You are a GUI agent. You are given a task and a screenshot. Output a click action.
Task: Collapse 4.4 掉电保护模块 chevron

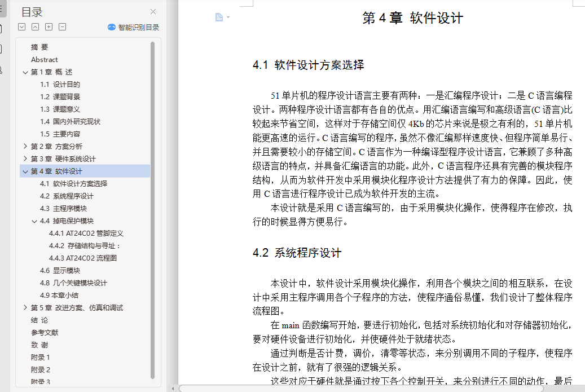tap(34, 221)
